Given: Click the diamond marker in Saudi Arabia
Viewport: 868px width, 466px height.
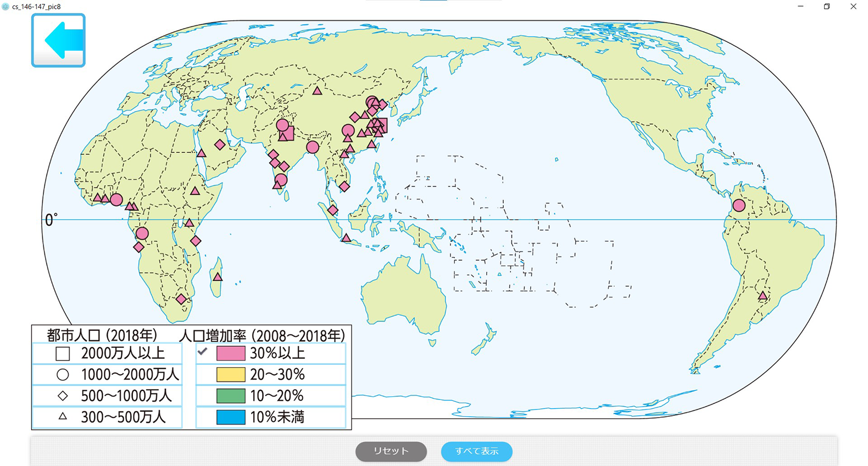Looking at the screenshot, I should 220,145.
